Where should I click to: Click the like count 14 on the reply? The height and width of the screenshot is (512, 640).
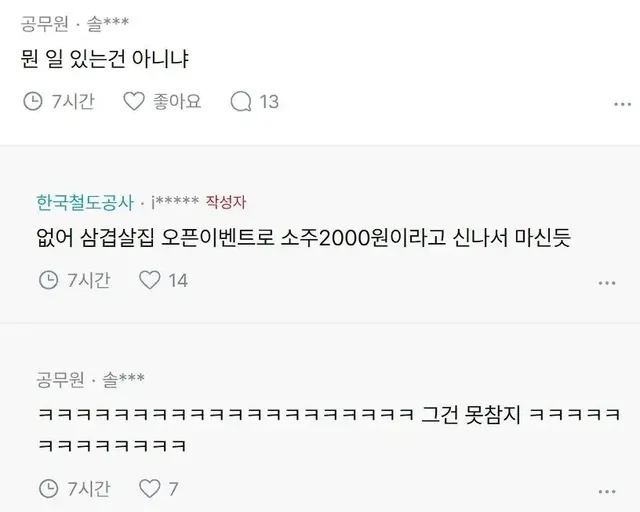click(x=178, y=281)
